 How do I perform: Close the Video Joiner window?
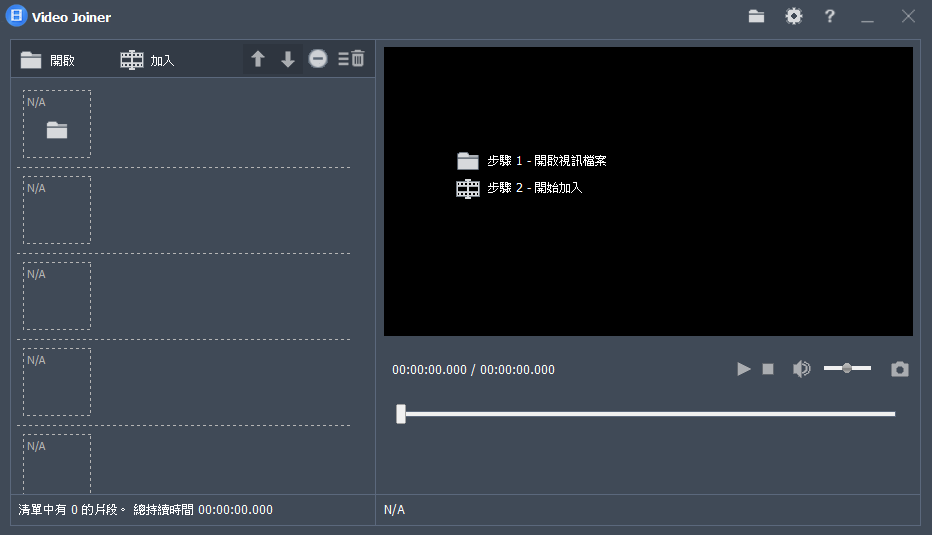point(908,16)
